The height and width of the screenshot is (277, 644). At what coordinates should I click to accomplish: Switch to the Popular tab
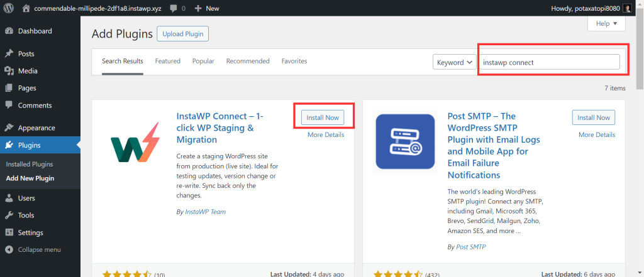(203, 61)
